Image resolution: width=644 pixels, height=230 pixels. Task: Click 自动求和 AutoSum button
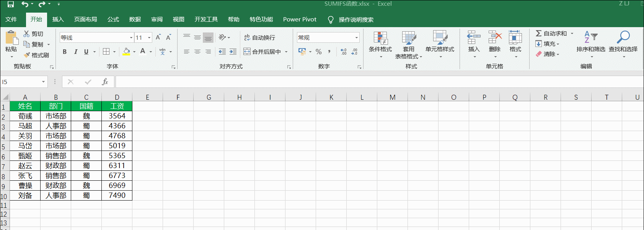click(551, 33)
